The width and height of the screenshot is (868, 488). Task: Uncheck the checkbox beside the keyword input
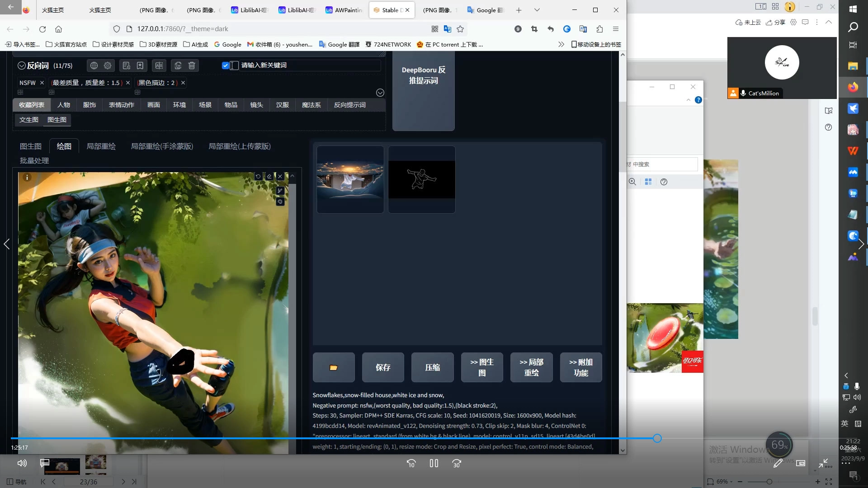pyautogui.click(x=225, y=66)
